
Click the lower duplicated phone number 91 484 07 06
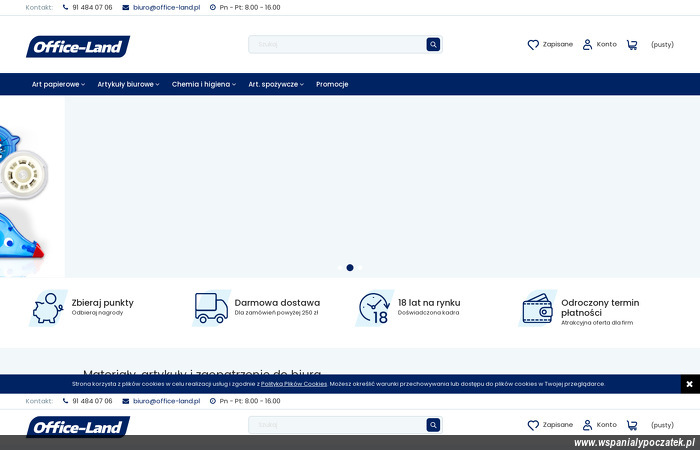pos(92,401)
